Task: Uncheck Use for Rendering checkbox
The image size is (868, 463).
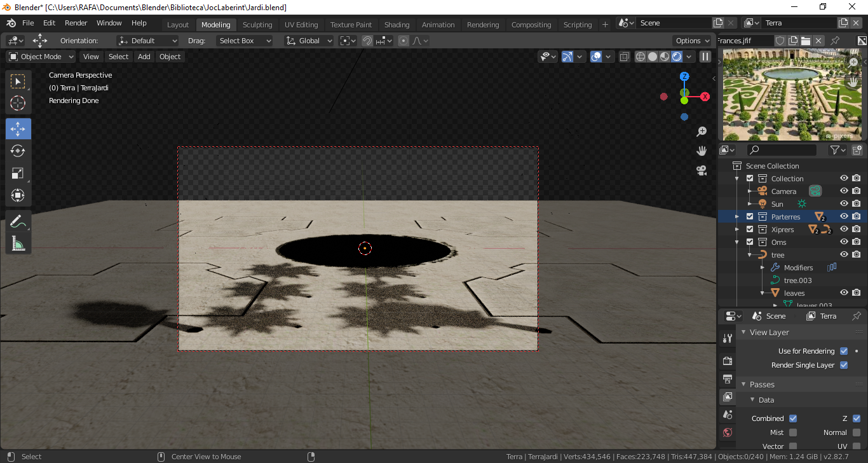Action: [x=844, y=351]
